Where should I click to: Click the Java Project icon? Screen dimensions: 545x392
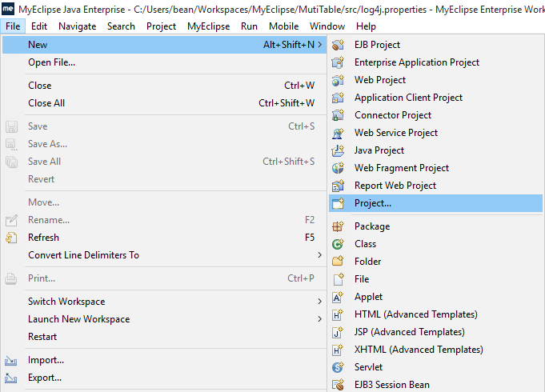pyautogui.click(x=339, y=150)
